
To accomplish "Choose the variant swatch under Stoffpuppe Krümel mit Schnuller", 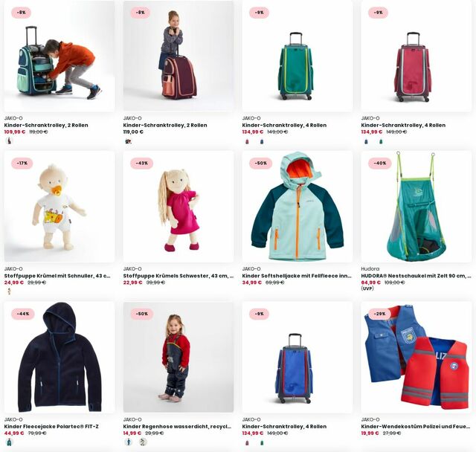I will [x=9, y=291].
